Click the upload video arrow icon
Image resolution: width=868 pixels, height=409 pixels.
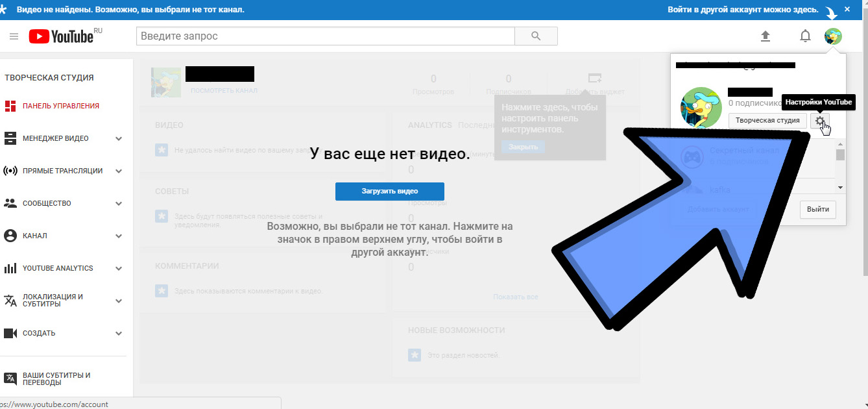coord(766,36)
